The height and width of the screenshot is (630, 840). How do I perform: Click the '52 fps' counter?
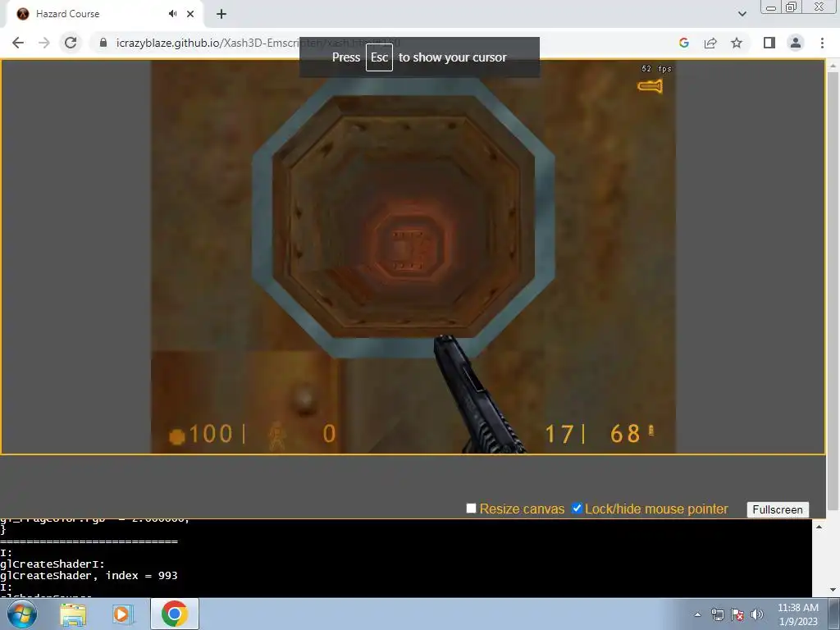pyautogui.click(x=656, y=69)
